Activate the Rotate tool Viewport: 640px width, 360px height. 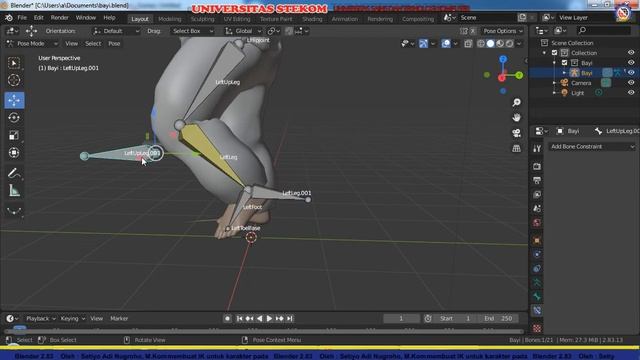(14, 118)
